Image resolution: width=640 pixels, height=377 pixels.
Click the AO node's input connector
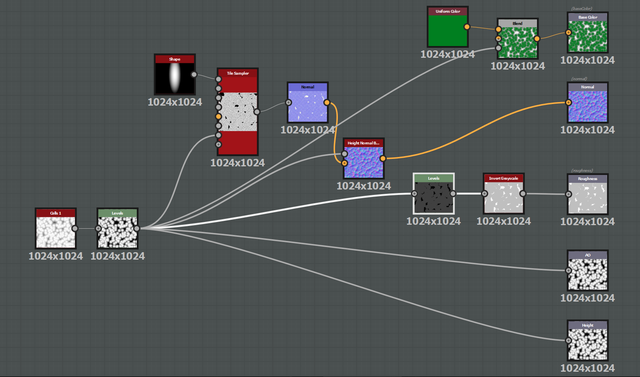point(568,271)
